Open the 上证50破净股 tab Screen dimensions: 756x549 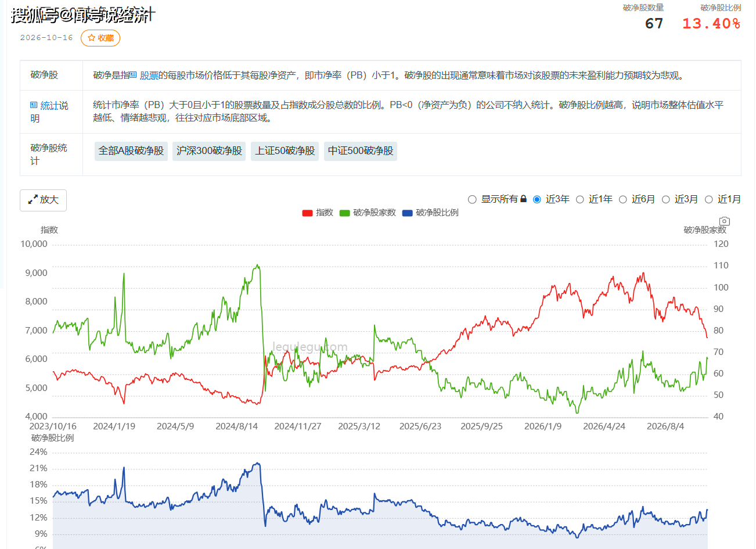285,151
